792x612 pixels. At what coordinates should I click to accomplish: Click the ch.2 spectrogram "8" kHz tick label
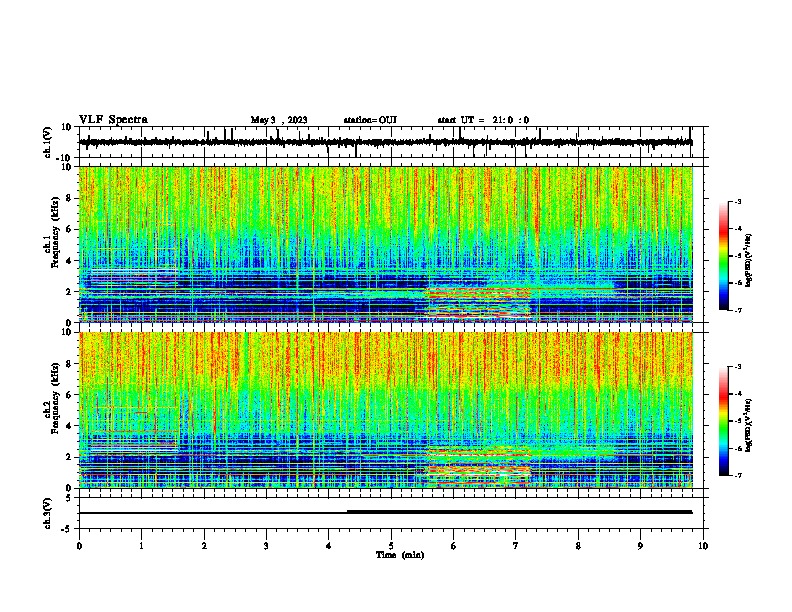(x=69, y=364)
